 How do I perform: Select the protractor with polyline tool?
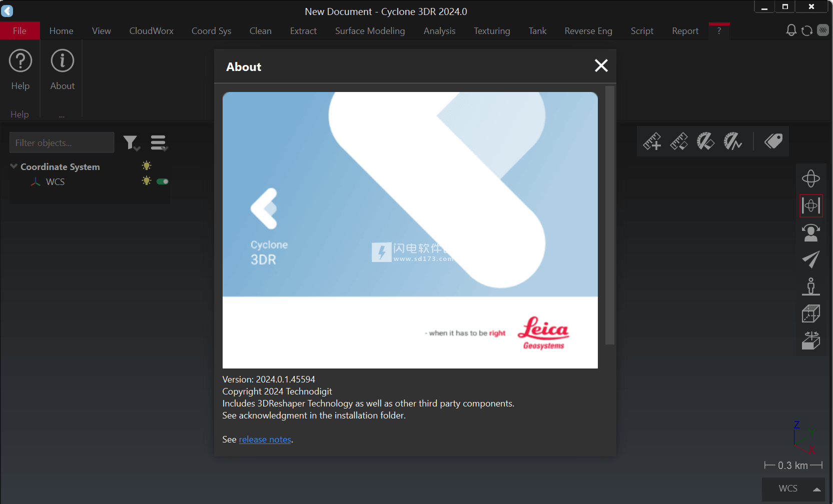[x=733, y=141]
